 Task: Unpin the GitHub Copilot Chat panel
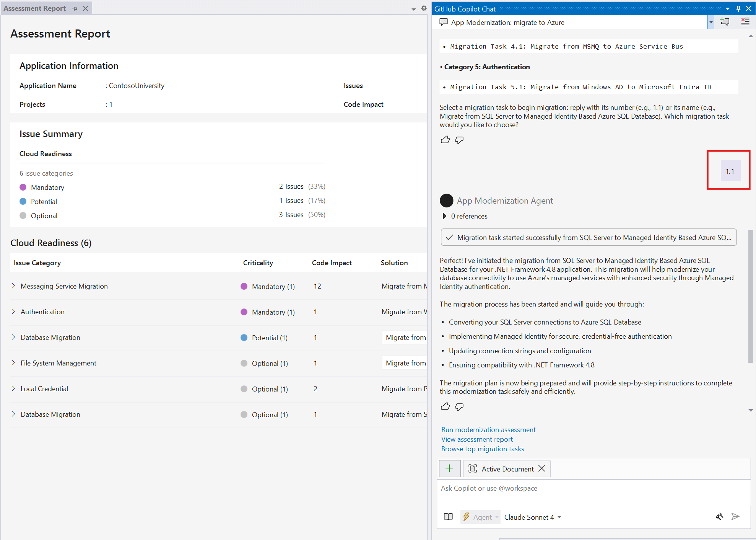pos(738,8)
